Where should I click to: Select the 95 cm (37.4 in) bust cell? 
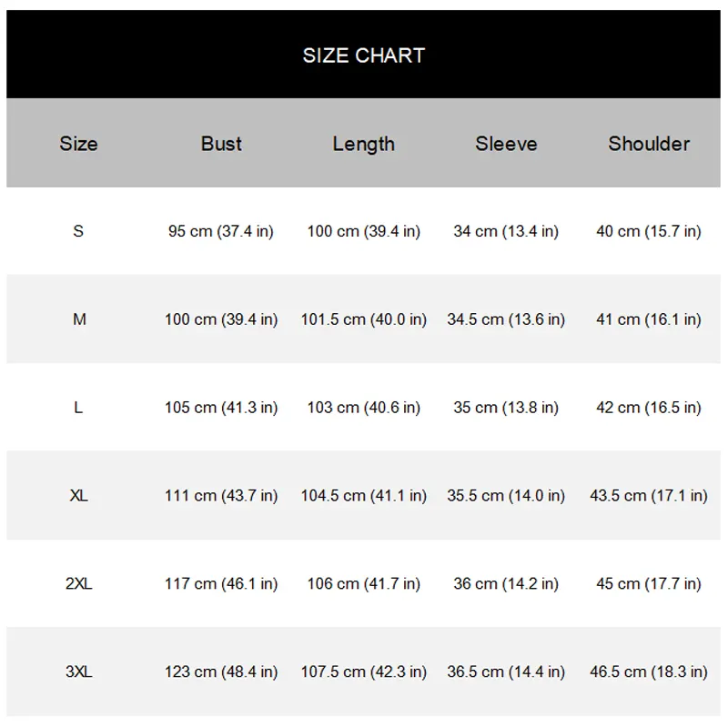[x=221, y=231]
